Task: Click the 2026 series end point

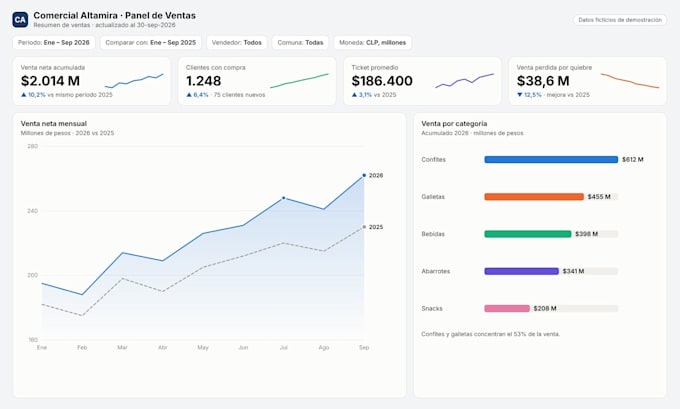Action: (x=364, y=175)
